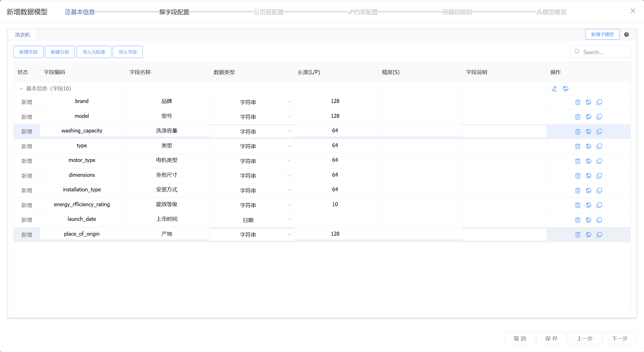Screen dimensions: 644x352
Task: Click 导入元标准 button
Action: 94,52
